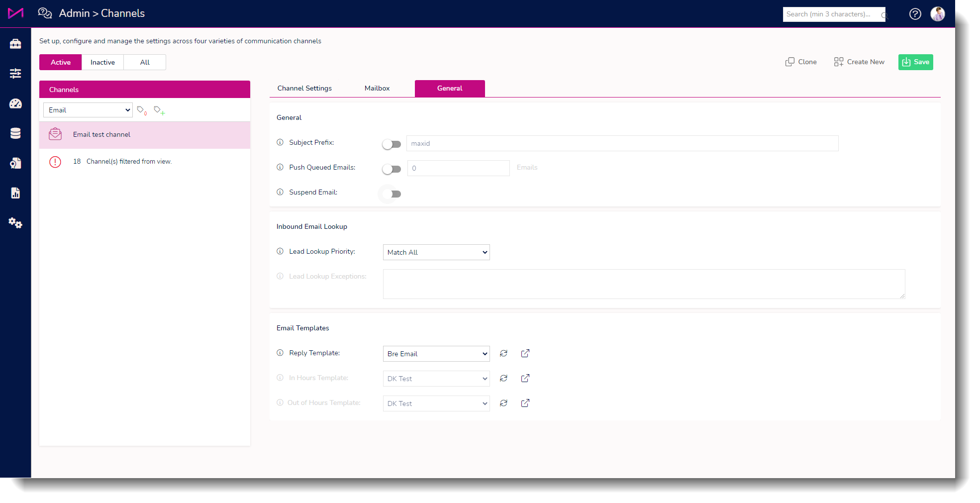Click the search magnifier icon
Screen dimensions: 980x503
[884, 15]
